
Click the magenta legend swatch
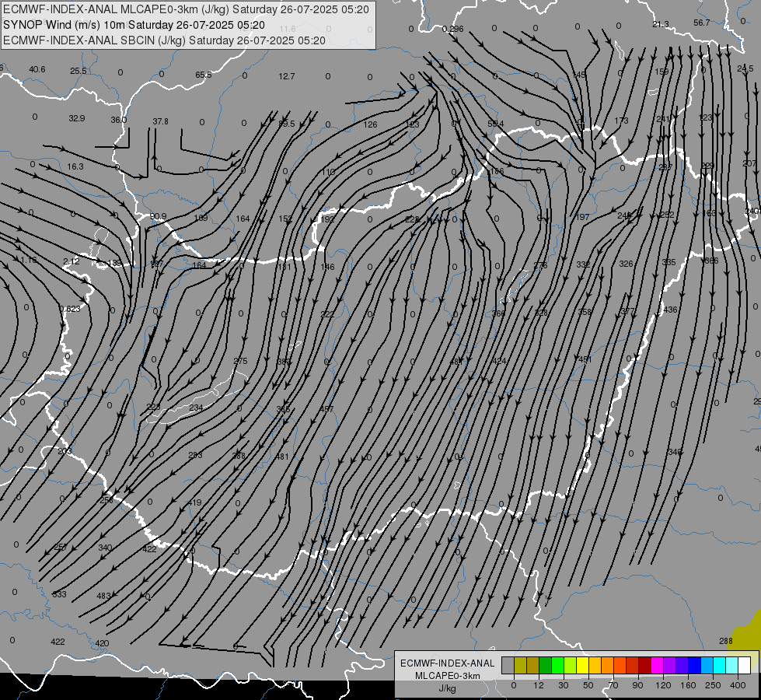(657, 665)
